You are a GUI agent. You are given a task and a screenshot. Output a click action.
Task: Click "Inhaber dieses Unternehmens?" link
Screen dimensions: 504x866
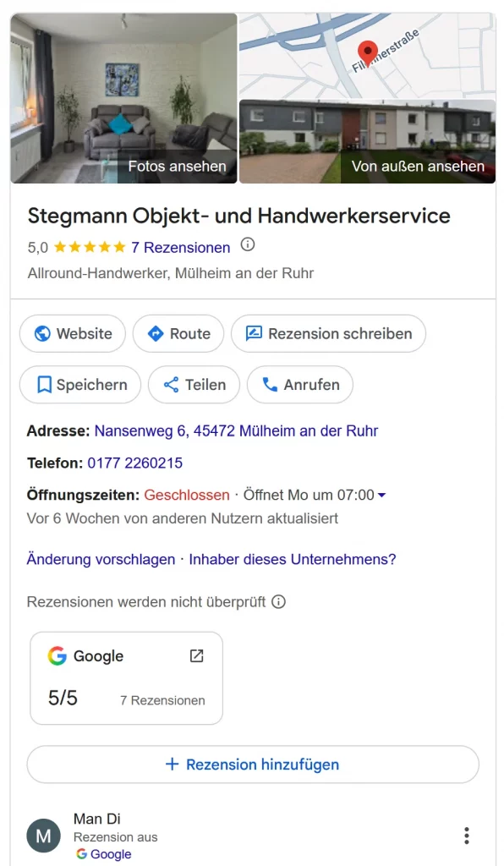pos(293,560)
